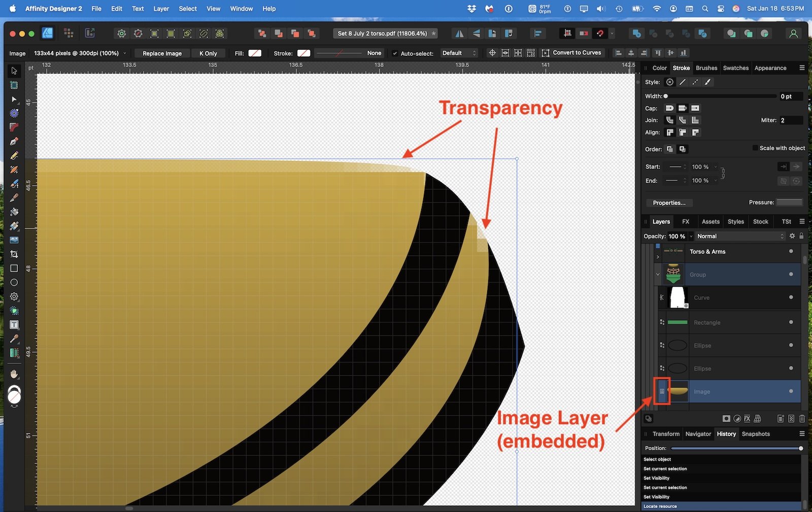Switch to the Export Persona

pos(90,33)
